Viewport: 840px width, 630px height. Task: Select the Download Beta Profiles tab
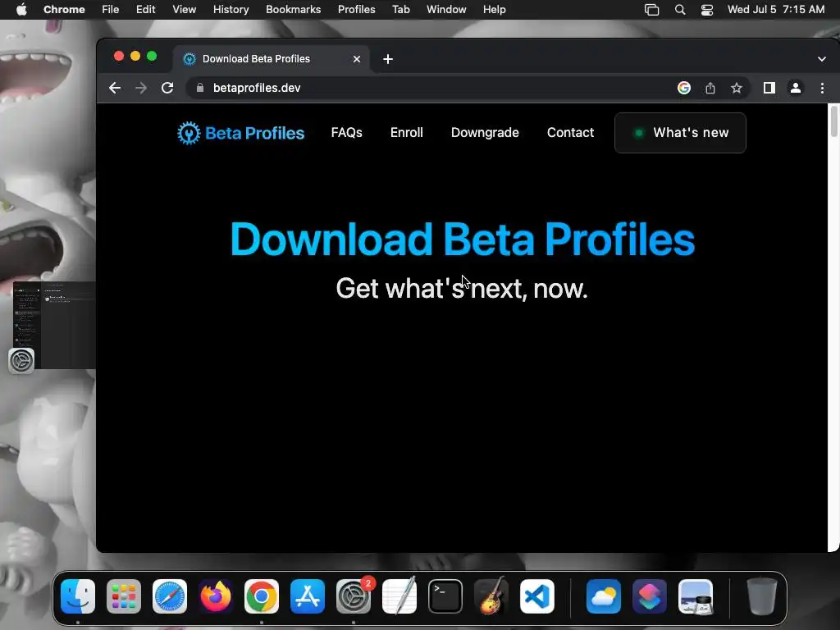271,59
